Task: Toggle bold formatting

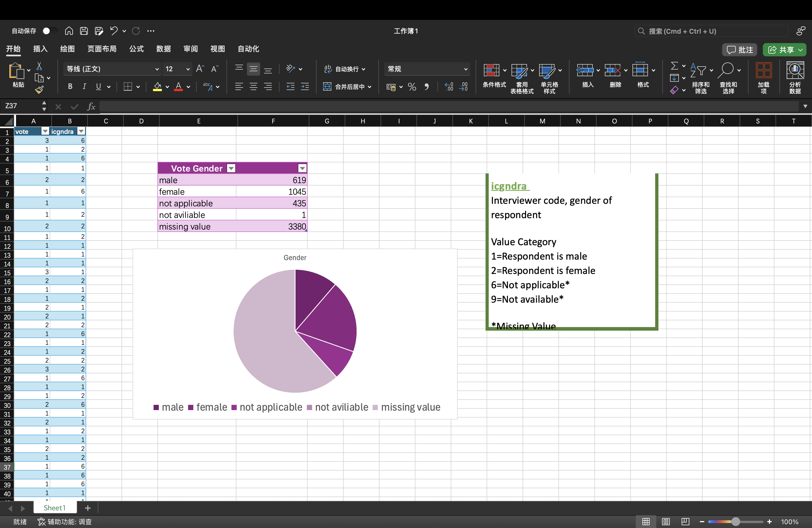Action: (70, 87)
